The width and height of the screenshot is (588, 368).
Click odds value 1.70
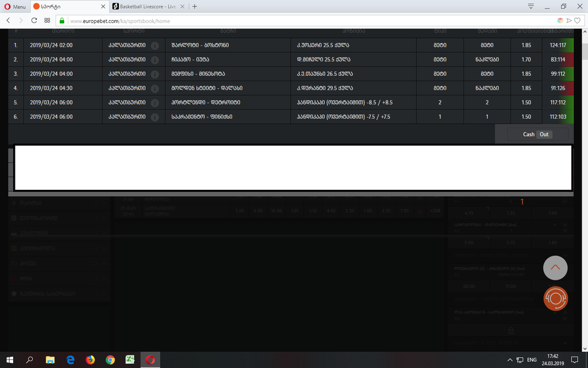[x=526, y=59]
